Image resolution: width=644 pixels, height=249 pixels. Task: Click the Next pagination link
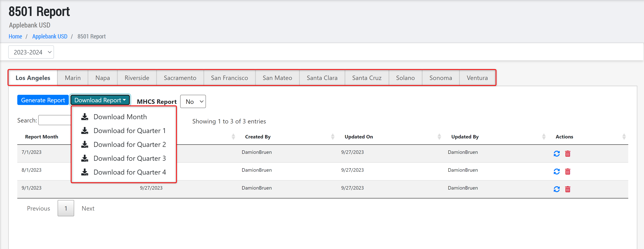pyautogui.click(x=88, y=208)
